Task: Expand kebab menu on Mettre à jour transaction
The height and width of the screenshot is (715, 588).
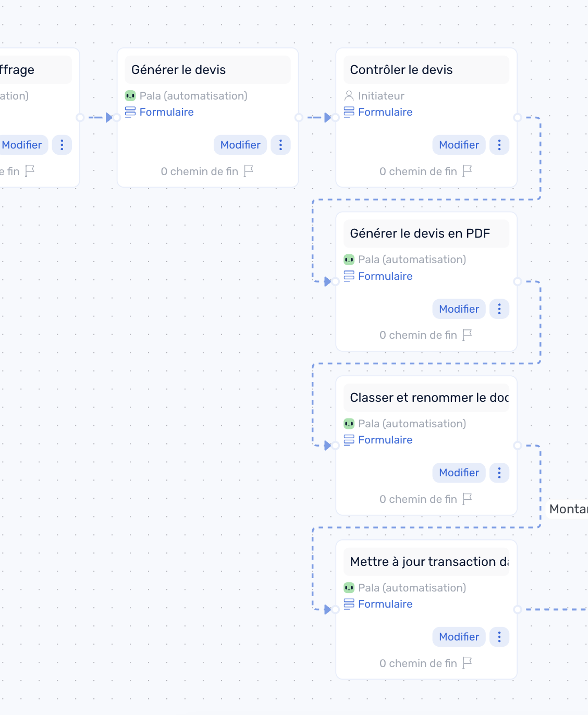Action: pyautogui.click(x=499, y=637)
